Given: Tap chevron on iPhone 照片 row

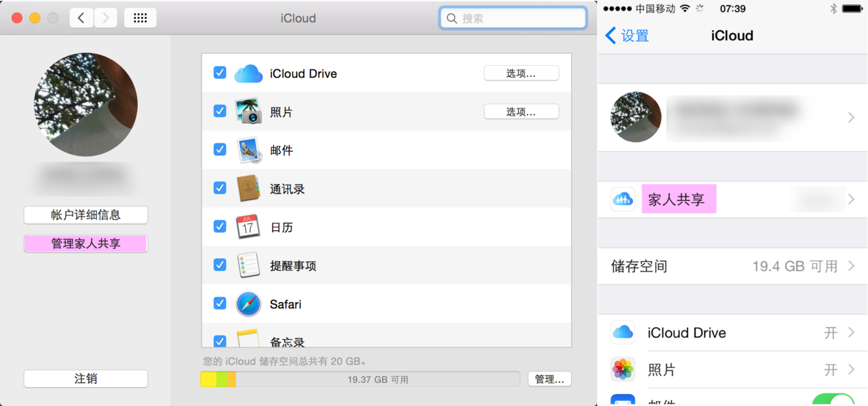Looking at the screenshot, I should [851, 369].
